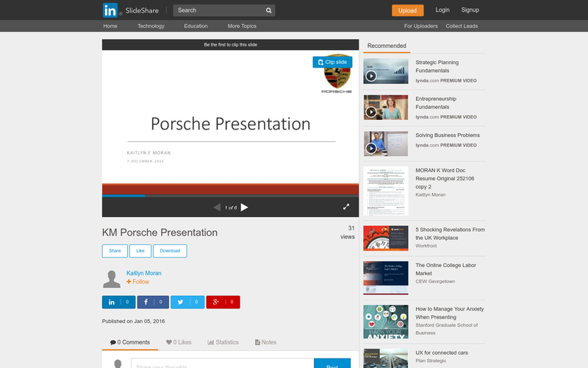Click the slide progress bar
The width and height of the screenshot is (588, 368).
click(230, 196)
